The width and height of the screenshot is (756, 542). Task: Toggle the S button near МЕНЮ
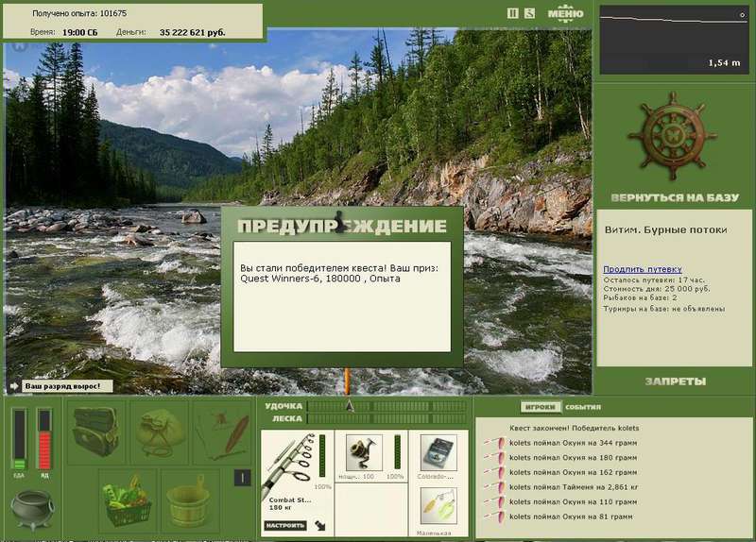[529, 13]
